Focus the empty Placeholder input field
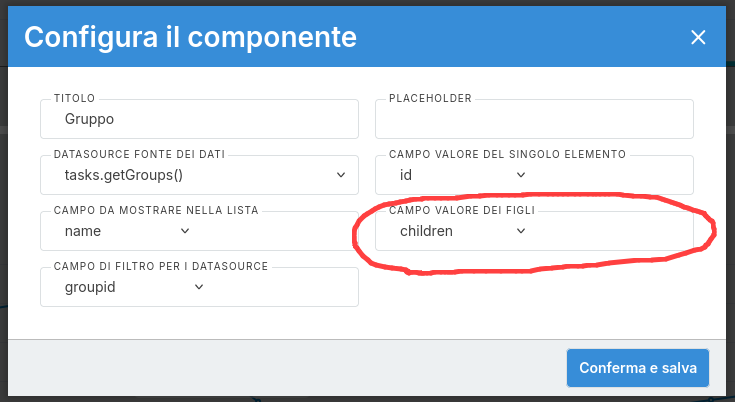Image resolution: width=735 pixels, height=402 pixels. [x=534, y=119]
